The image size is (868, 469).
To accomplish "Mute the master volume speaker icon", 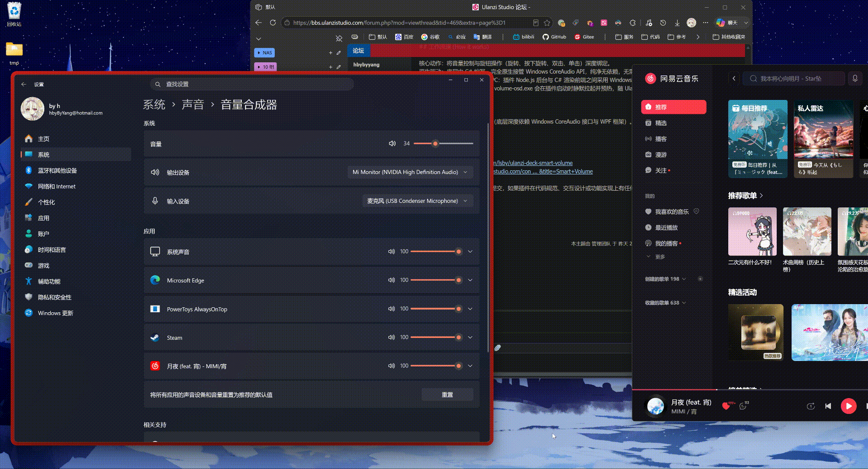I will click(x=392, y=144).
